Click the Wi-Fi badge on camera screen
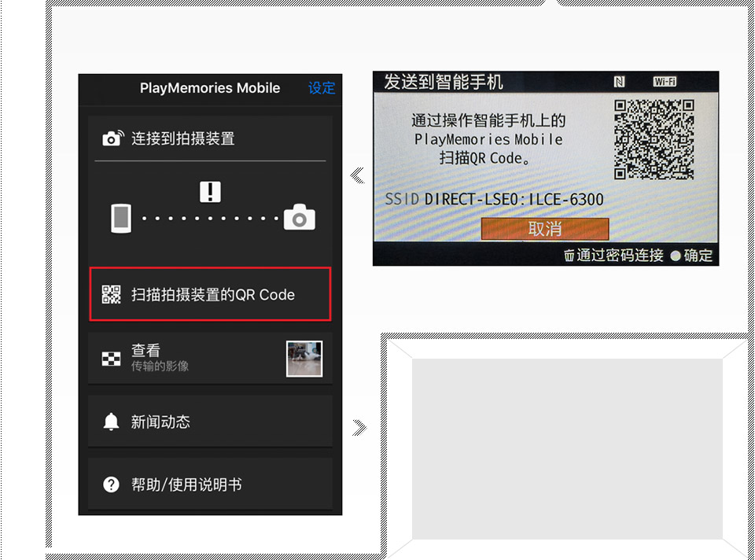755x560 pixels. (x=665, y=82)
